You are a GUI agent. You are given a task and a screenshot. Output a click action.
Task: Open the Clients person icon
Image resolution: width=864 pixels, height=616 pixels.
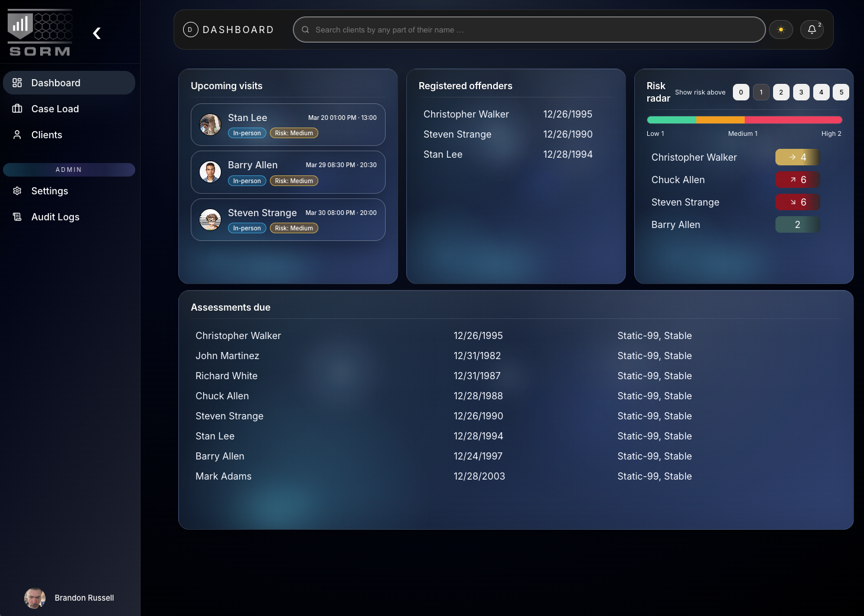click(x=17, y=135)
